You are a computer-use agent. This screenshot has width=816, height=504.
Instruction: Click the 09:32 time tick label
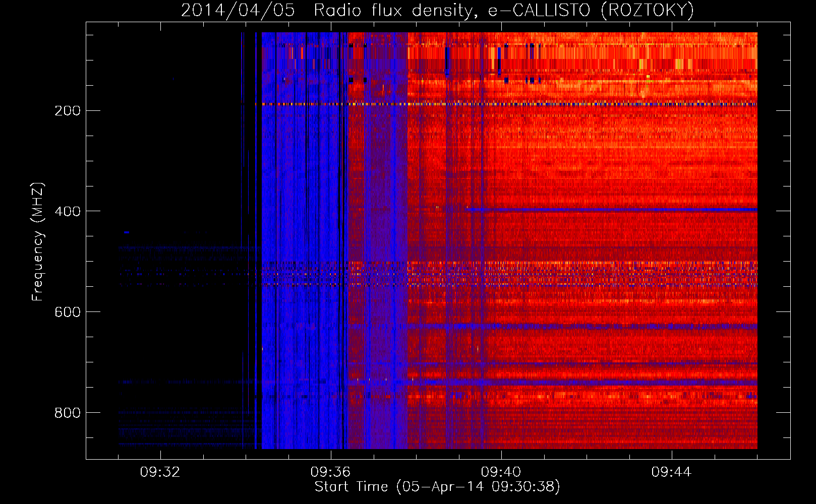click(x=160, y=472)
